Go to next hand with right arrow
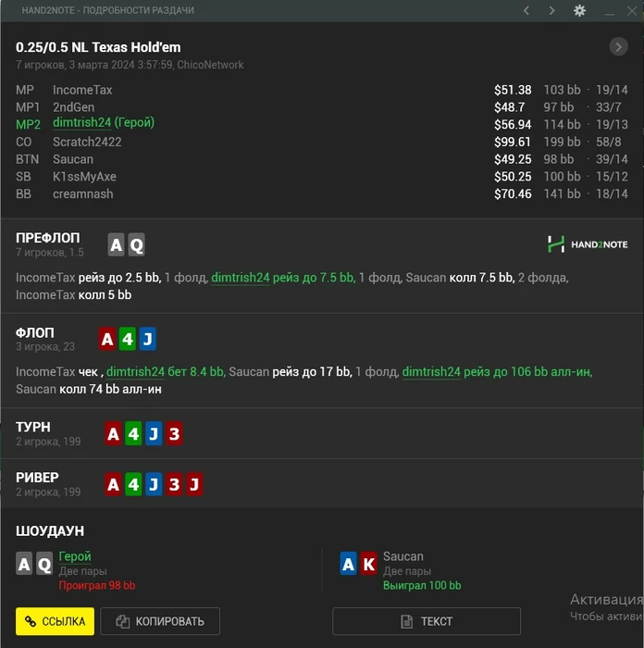Image resolution: width=644 pixels, height=648 pixels. pyautogui.click(x=551, y=10)
